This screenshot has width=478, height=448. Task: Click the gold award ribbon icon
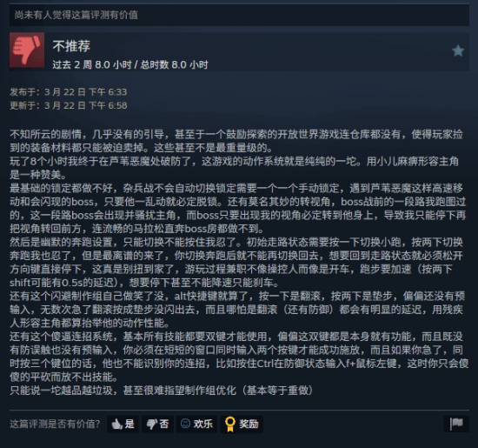pyautogui.click(x=230, y=425)
